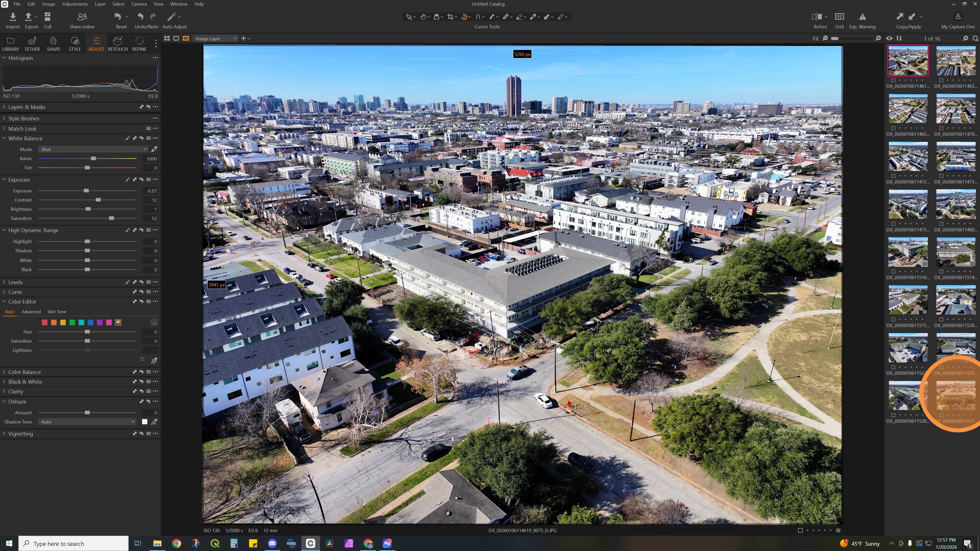This screenshot has width=980, height=551.
Task: Open the STYLE tool tab
Action: 75,44
